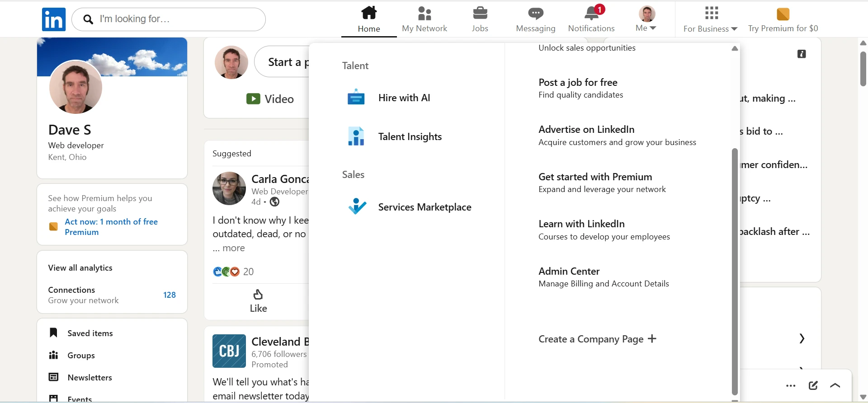Open Saved items
The height and width of the screenshot is (403, 868).
[90, 333]
